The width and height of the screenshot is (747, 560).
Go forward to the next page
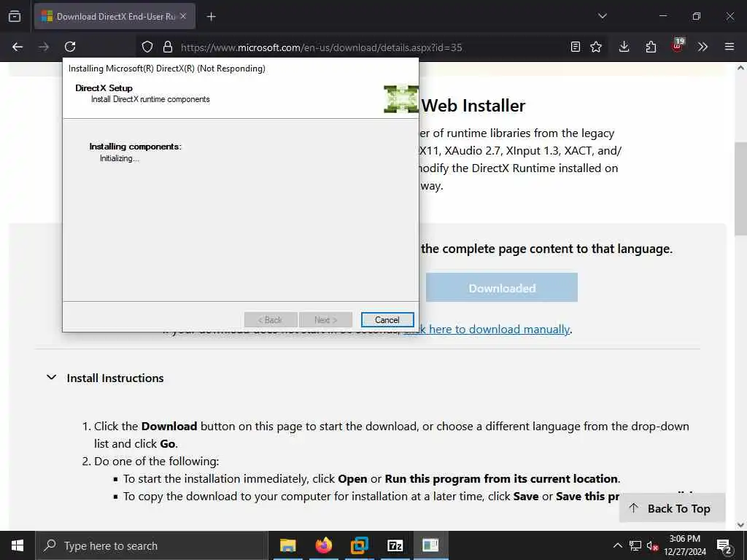[44, 47]
